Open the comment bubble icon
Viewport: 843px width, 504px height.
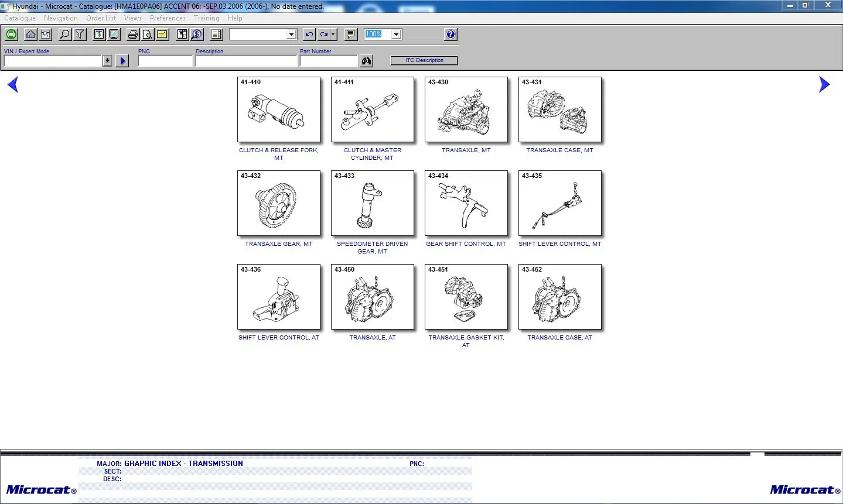(x=351, y=35)
